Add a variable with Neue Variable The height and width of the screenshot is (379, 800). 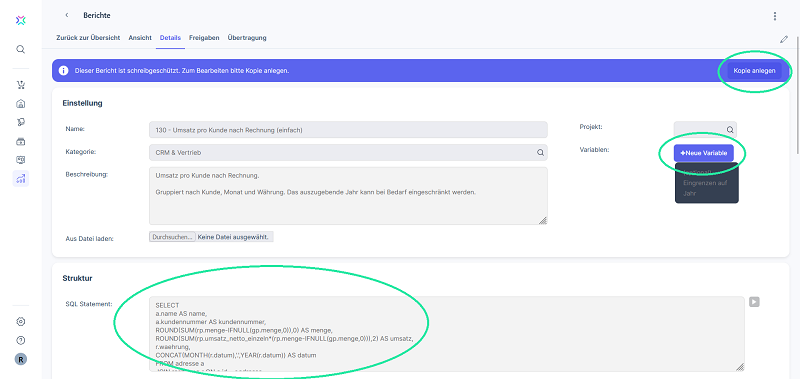point(704,153)
